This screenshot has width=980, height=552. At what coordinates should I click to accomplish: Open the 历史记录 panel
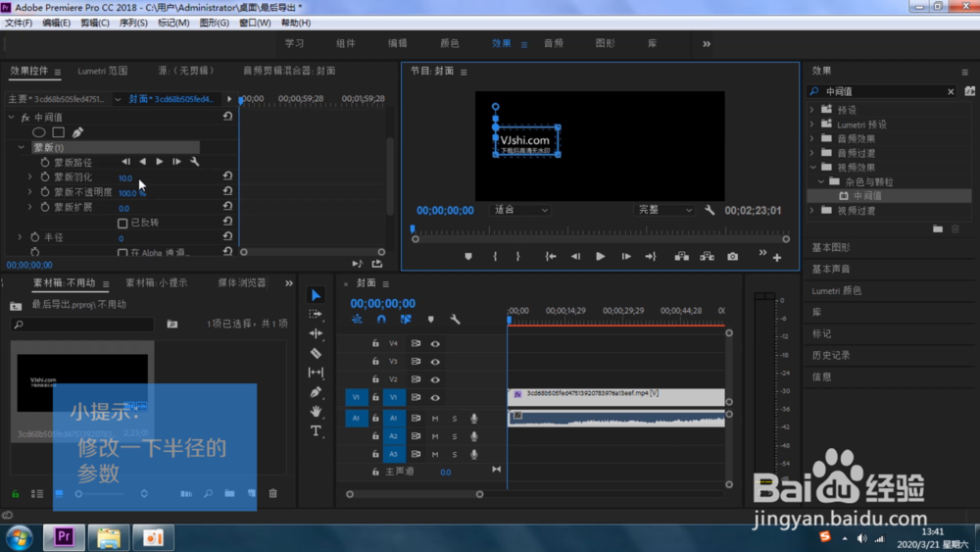(x=831, y=355)
